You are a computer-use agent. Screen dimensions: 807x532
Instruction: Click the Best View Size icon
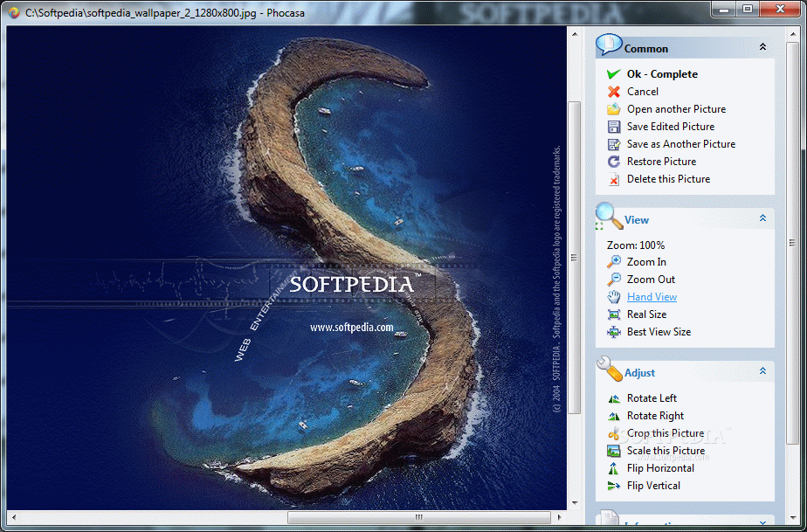coord(613,332)
